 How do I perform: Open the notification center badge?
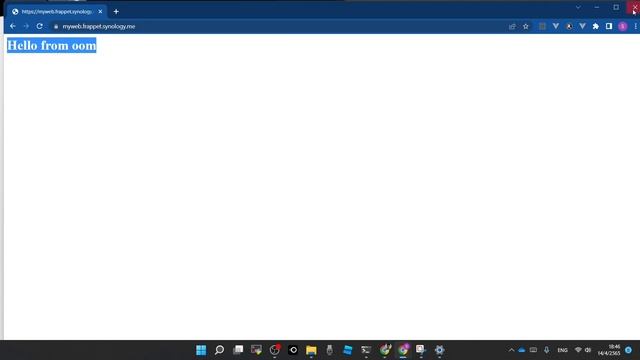tap(629, 350)
